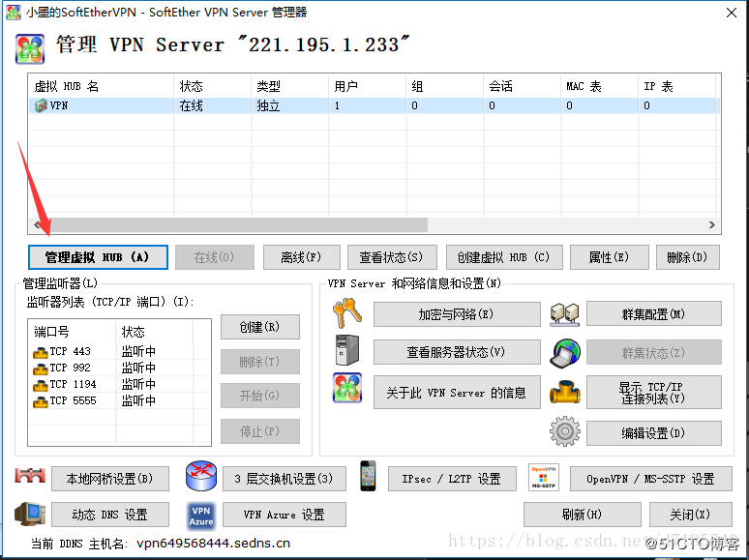Click 创建(R) to add a listener
749x560 pixels.
(x=260, y=327)
